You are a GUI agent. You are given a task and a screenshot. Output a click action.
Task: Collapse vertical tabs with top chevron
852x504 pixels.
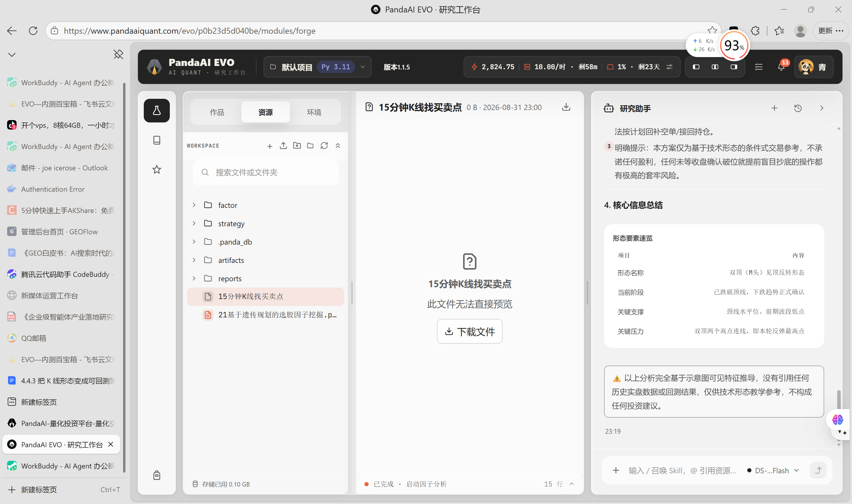12,55
